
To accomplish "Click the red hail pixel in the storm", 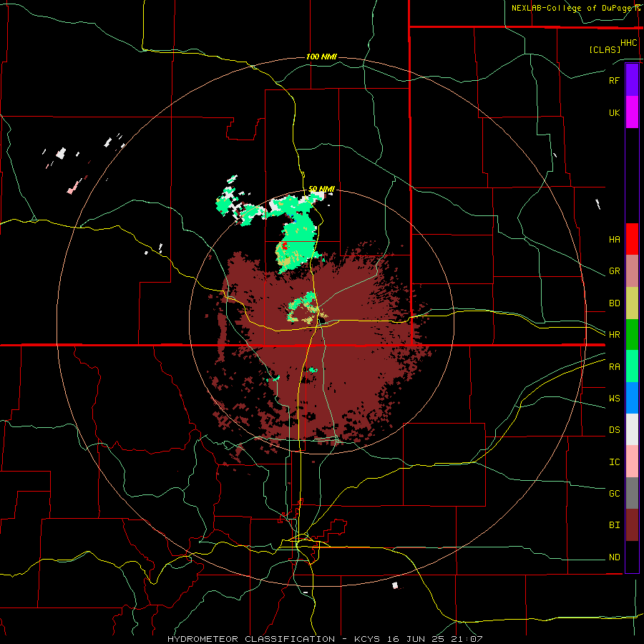I will (x=284, y=245).
